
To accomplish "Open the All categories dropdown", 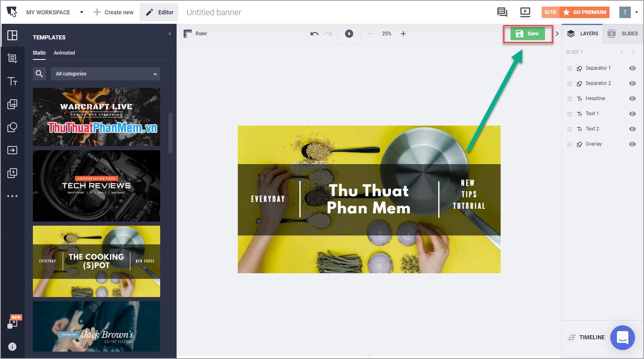I will pos(106,74).
